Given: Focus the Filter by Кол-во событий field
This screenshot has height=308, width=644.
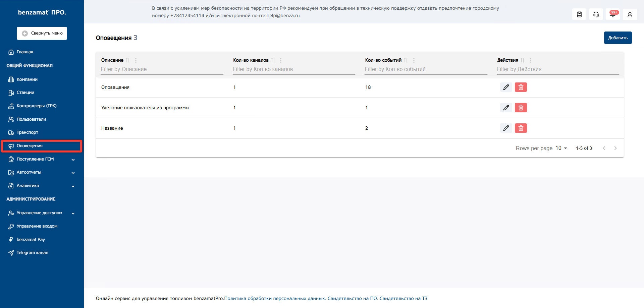Looking at the screenshot, I should coord(425,69).
